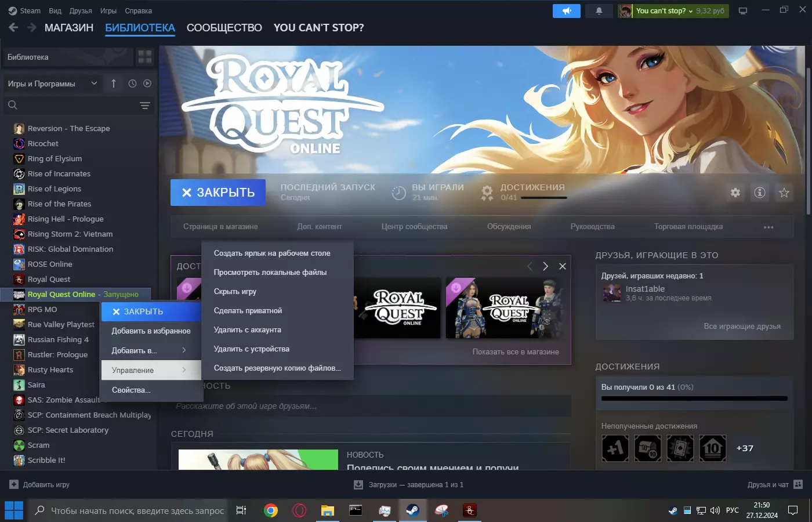Show next DLC carousel item
This screenshot has height=522, width=812.
[x=545, y=266]
